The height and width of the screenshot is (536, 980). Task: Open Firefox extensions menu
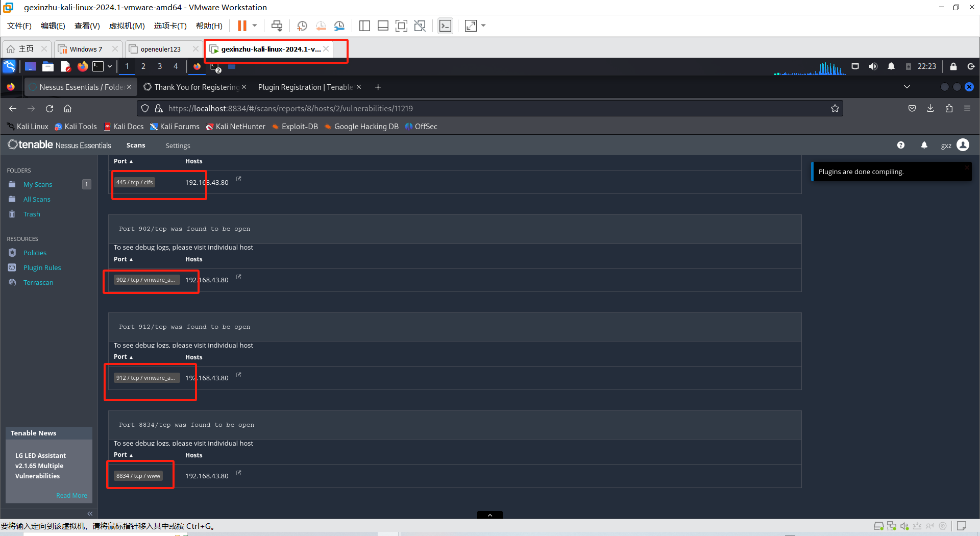pyautogui.click(x=949, y=108)
